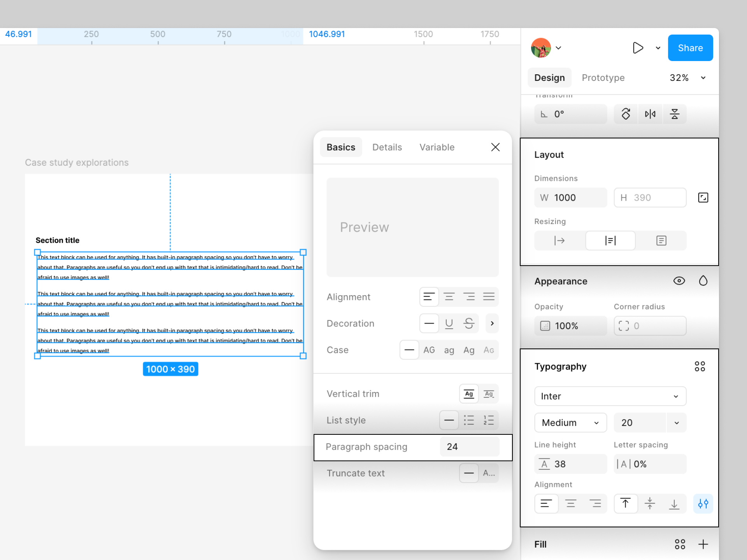Open the Medium font weight dropdown
747x560 pixels.
(570, 423)
